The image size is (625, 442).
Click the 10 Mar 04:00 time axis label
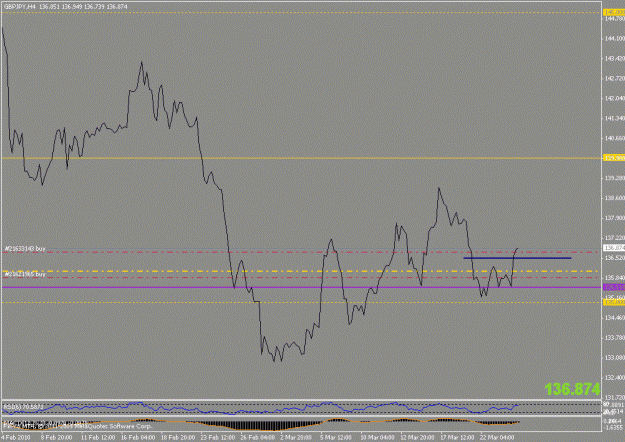pyautogui.click(x=377, y=437)
